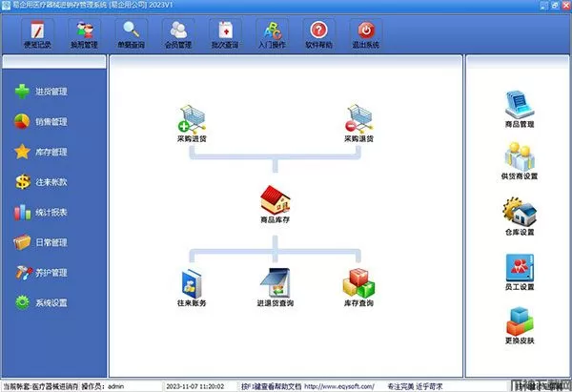Click the 2023-11-07 timestamp in status bar

pyautogui.click(x=194, y=386)
